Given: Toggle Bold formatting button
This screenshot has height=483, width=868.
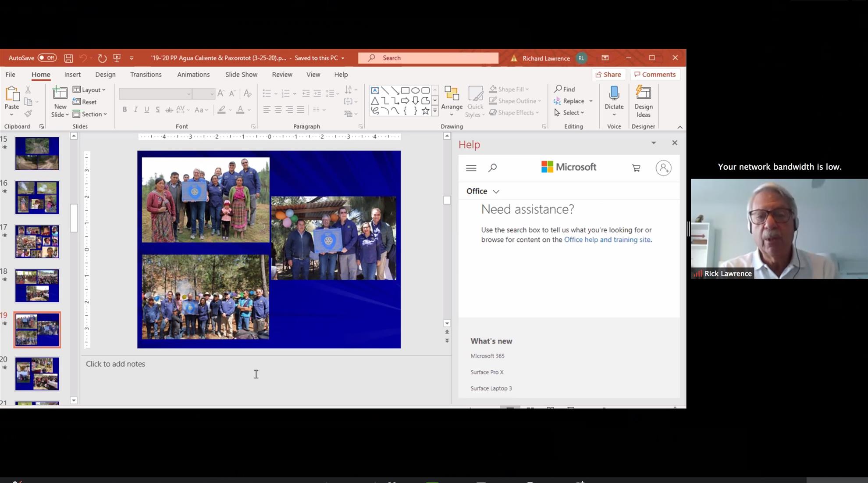Looking at the screenshot, I should (125, 110).
